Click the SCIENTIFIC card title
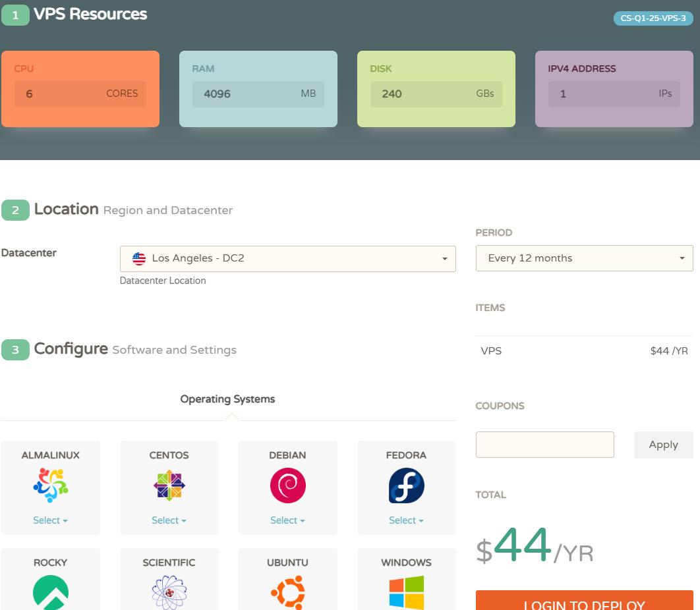Viewport: 700px width, 610px height. point(169,563)
